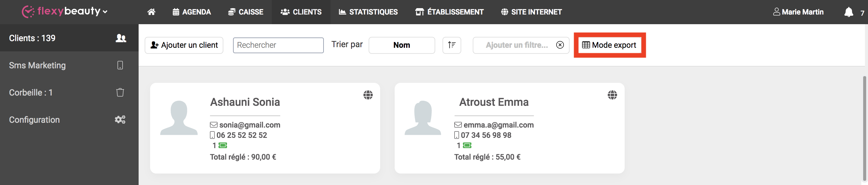Open Atroust Emma client name
This screenshot has width=868, height=185.
point(494,102)
